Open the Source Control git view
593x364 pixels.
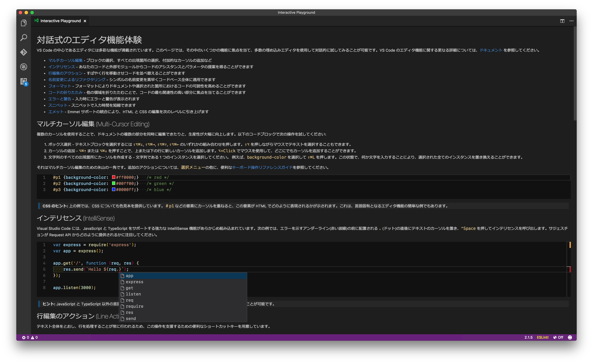tap(24, 52)
